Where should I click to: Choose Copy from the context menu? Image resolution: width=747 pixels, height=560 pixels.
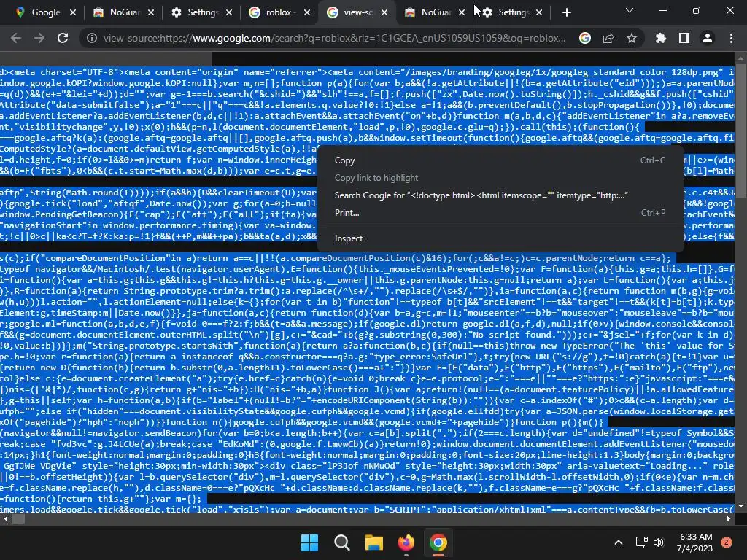click(x=500, y=160)
